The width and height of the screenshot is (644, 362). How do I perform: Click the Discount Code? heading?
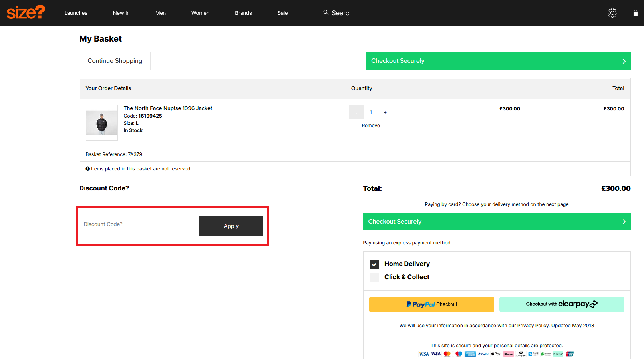104,188
